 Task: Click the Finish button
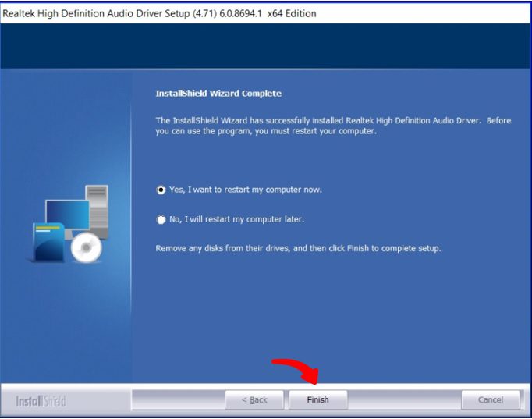tap(318, 400)
